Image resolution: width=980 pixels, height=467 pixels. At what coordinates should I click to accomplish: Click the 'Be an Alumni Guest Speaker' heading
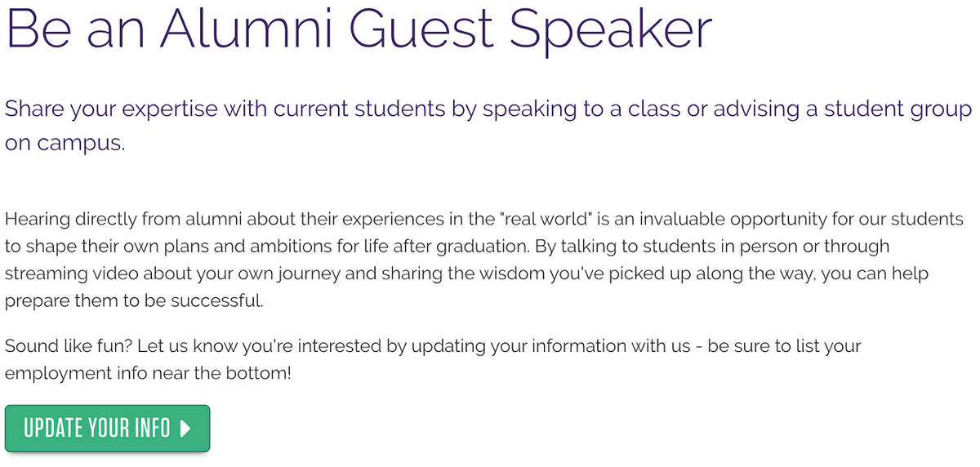(359, 29)
